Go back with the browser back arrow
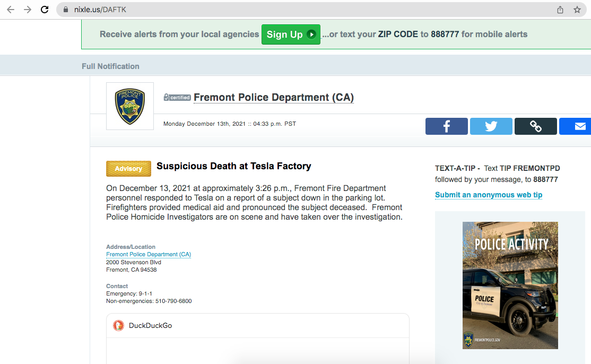 pos(11,10)
